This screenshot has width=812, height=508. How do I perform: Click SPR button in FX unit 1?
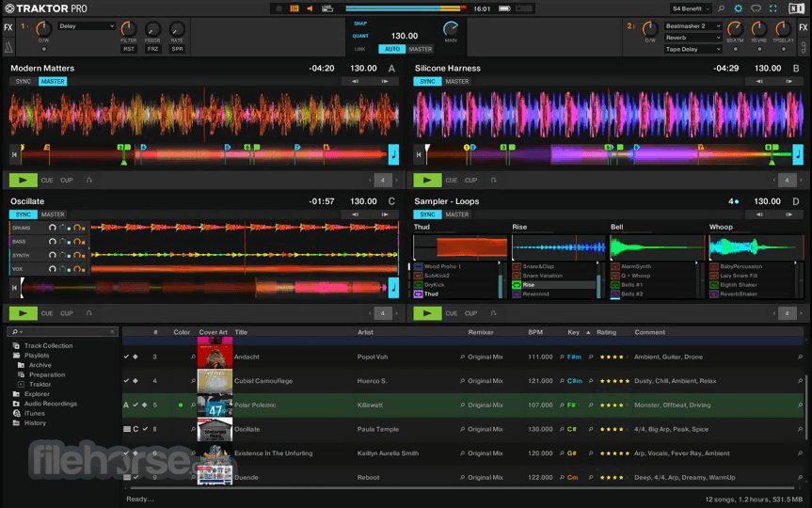pyautogui.click(x=177, y=49)
